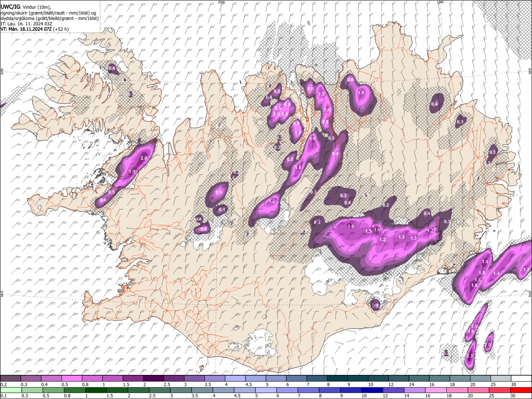Viewport: 532px width, 399px height.
Task: Click the lavender 4–4.5 swatch on upper scale
Action: (234, 379)
